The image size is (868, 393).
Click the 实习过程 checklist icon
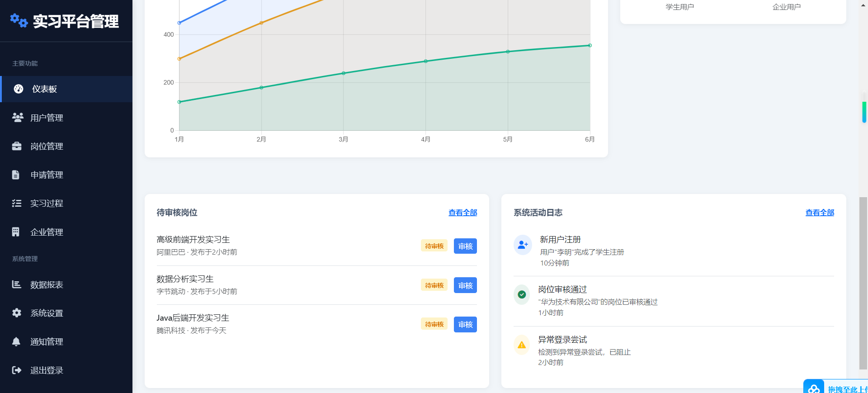tap(17, 203)
